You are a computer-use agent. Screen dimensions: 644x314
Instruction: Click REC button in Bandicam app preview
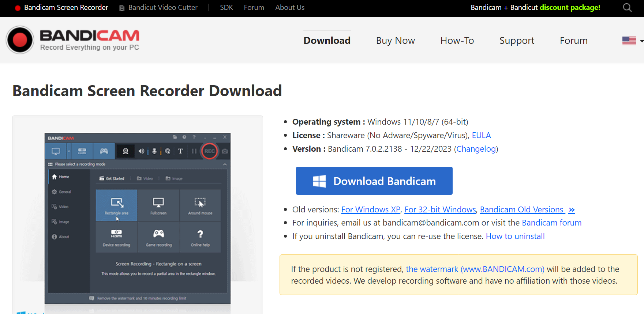(x=209, y=151)
